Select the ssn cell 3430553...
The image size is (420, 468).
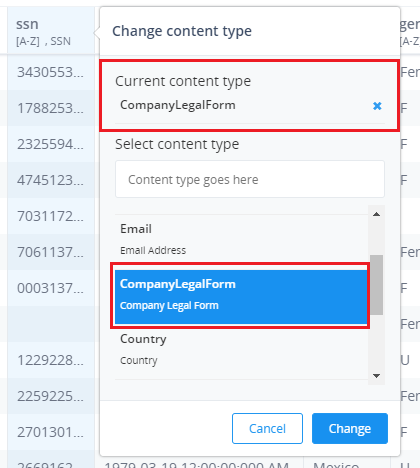(x=51, y=72)
